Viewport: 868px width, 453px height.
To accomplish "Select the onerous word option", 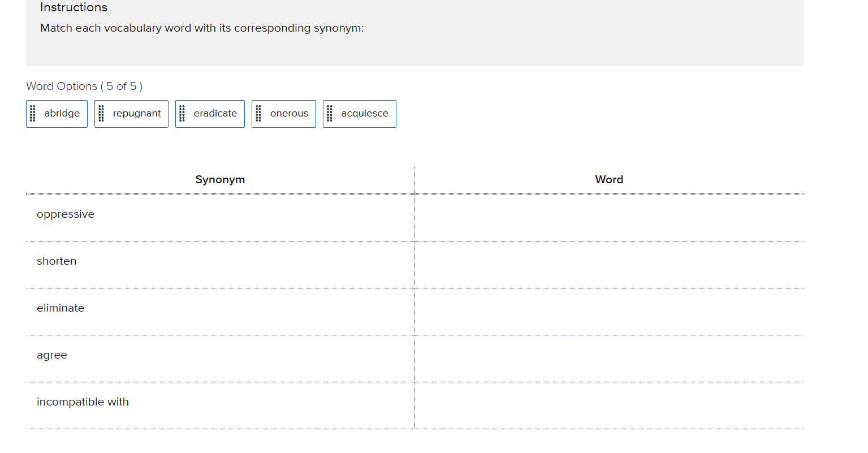I will [x=289, y=114].
